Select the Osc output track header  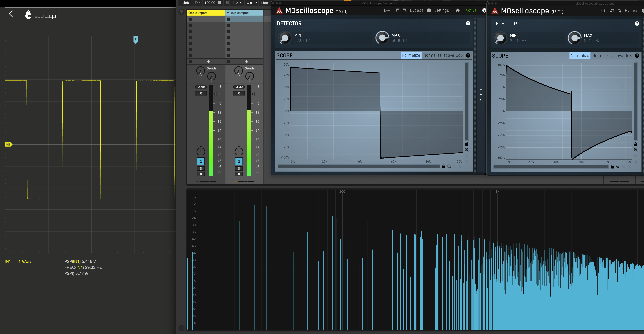coord(206,13)
